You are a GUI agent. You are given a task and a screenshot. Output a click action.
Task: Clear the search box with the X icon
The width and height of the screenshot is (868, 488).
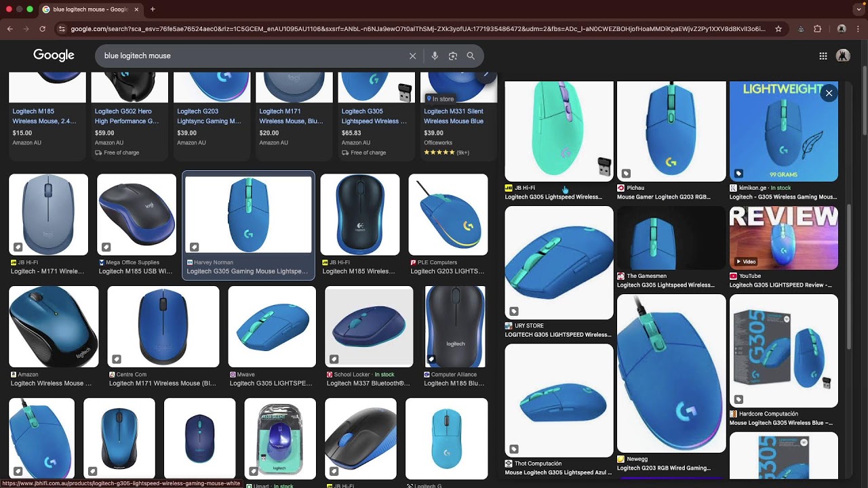412,56
